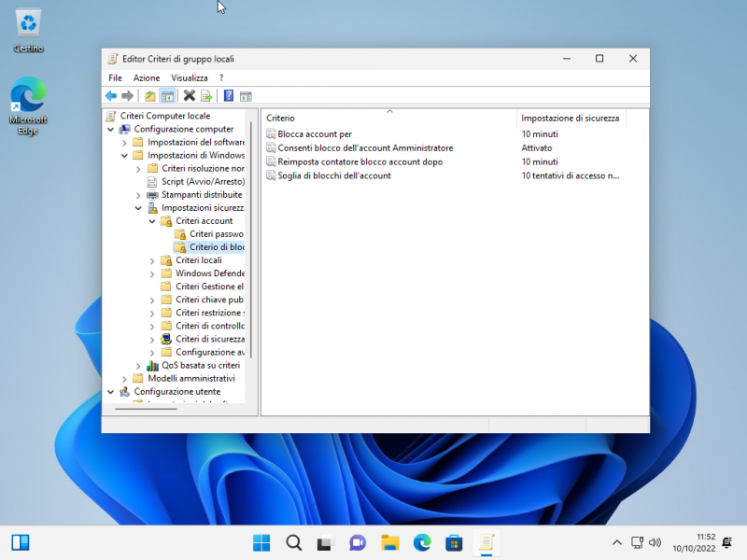Screen dimensions: 747x560
Task: Sort by Impostazione di sicurezza column header
Action: pyautogui.click(x=571, y=118)
